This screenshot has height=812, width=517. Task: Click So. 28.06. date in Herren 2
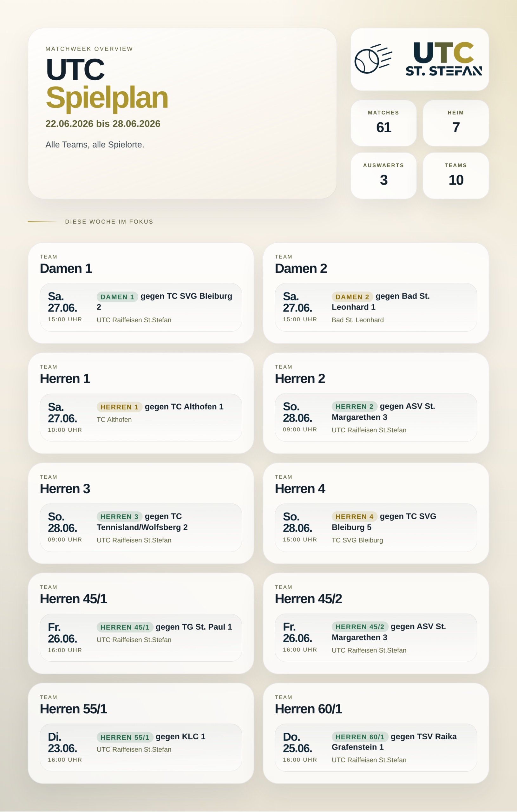[x=298, y=412]
